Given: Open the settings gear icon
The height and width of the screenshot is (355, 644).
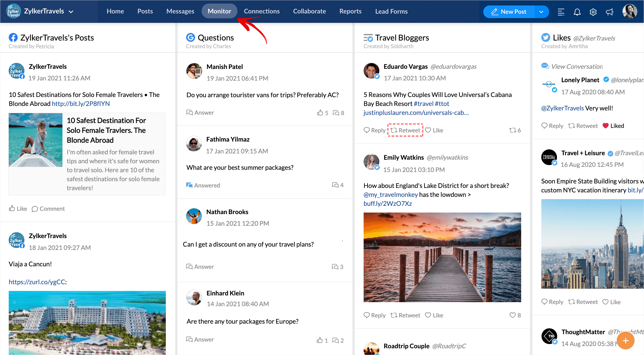Looking at the screenshot, I should point(593,12).
